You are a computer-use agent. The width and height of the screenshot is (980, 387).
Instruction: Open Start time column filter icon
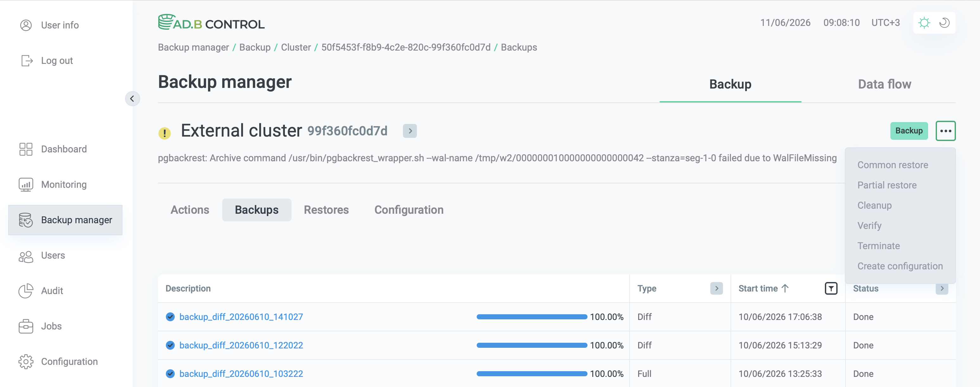point(831,289)
